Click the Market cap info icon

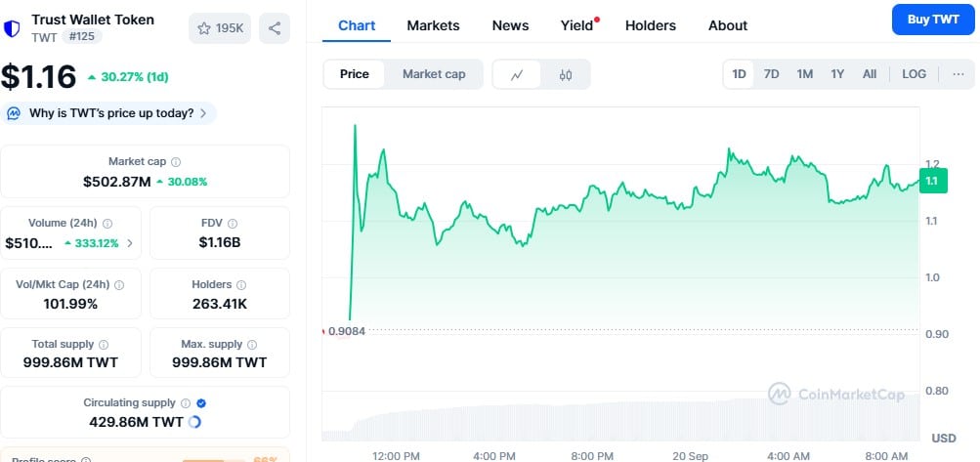[176, 162]
